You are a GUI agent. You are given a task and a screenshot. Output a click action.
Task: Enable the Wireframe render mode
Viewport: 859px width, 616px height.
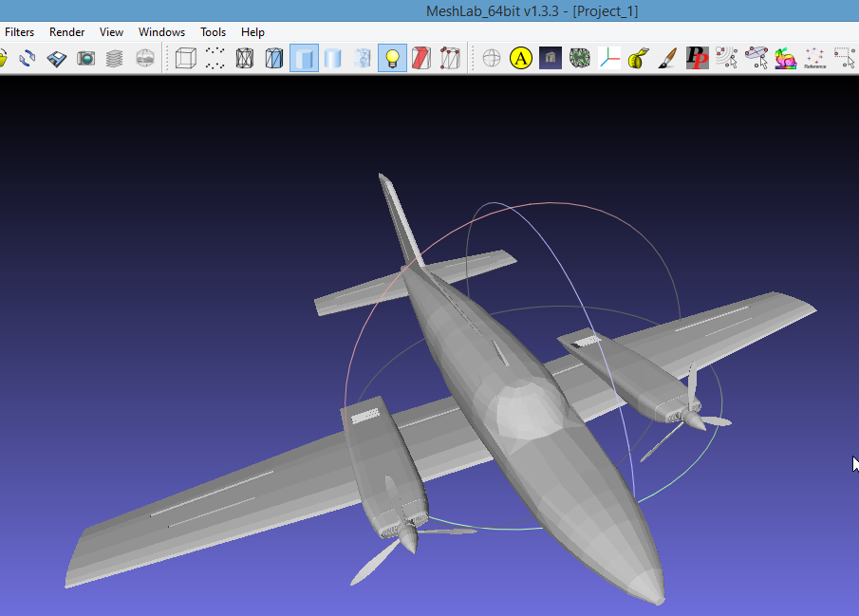tap(244, 58)
